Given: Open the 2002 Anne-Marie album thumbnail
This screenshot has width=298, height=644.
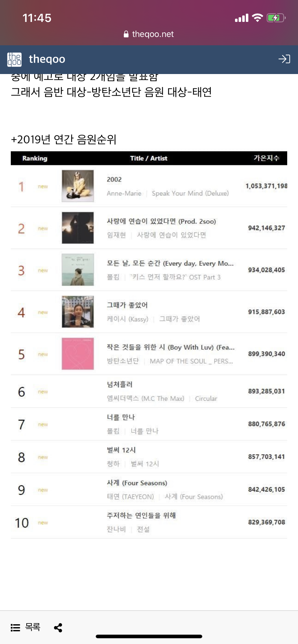Looking at the screenshot, I should [78, 186].
